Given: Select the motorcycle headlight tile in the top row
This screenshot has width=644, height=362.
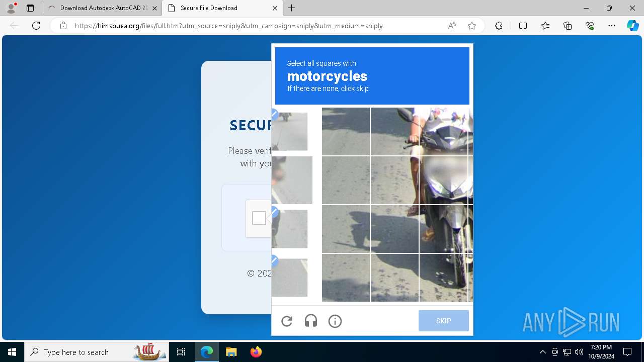Looking at the screenshot, I should pos(443,131).
